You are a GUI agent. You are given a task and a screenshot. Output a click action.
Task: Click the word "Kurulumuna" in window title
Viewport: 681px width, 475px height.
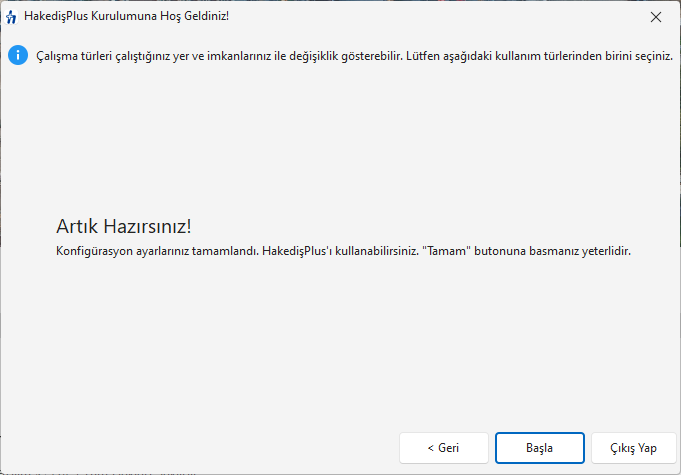124,17
